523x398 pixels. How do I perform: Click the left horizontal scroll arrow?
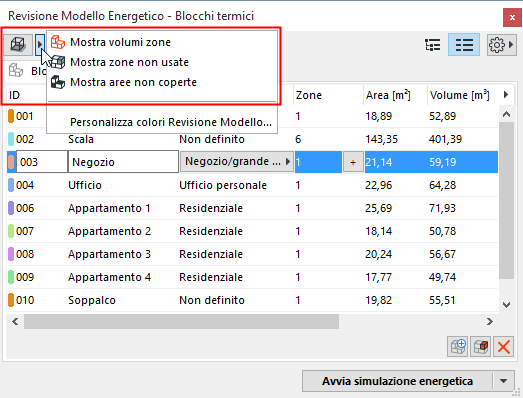[15, 322]
